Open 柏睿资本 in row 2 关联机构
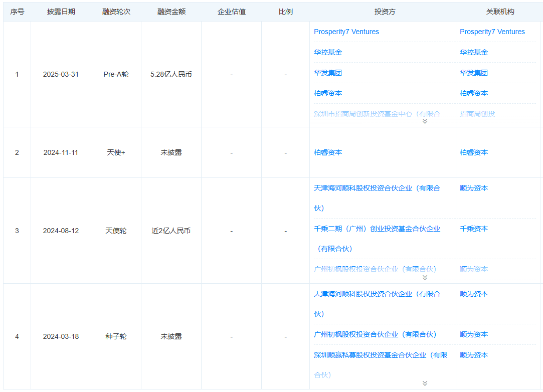 pos(474,152)
